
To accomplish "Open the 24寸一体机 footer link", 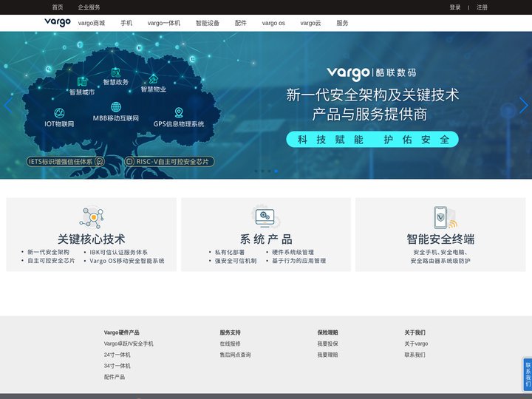I will tap(117, 355).
